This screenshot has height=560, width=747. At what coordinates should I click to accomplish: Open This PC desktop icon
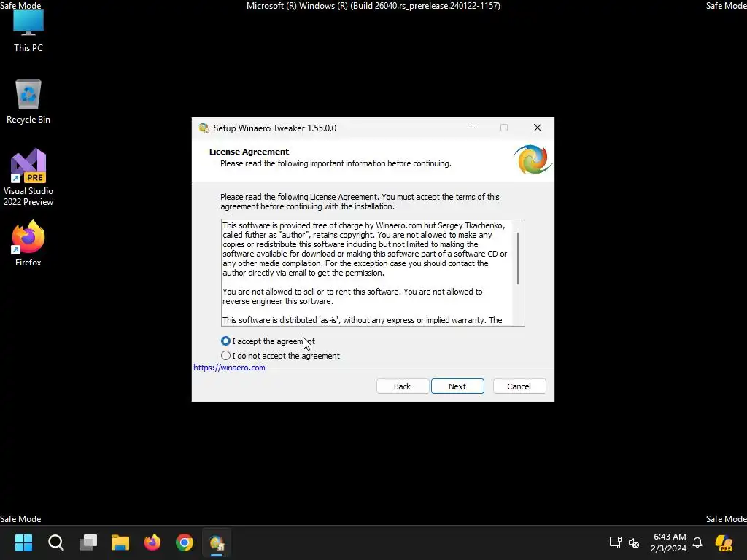coord(28,30)
